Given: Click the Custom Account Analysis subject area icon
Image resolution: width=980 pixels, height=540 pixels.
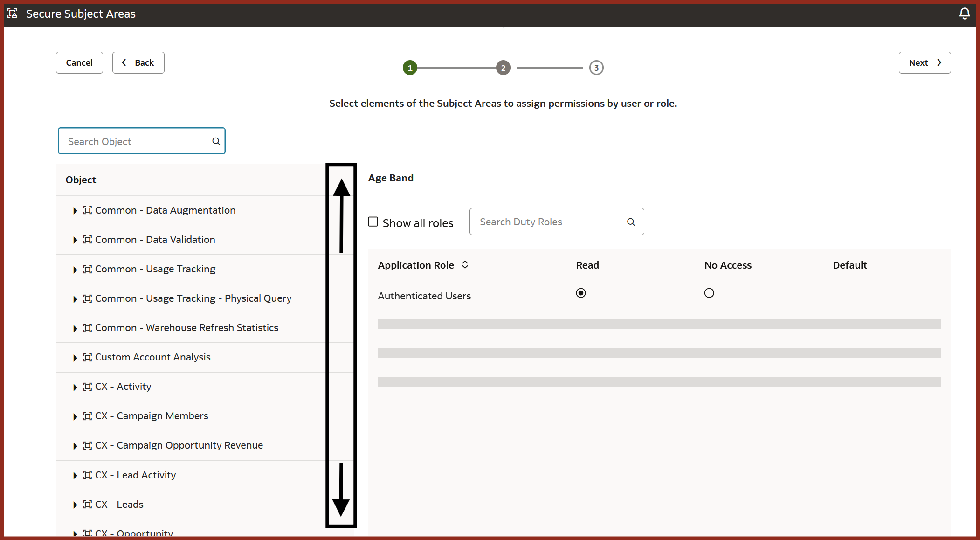Looking at the screenshot, I should (x=87, y=357).
